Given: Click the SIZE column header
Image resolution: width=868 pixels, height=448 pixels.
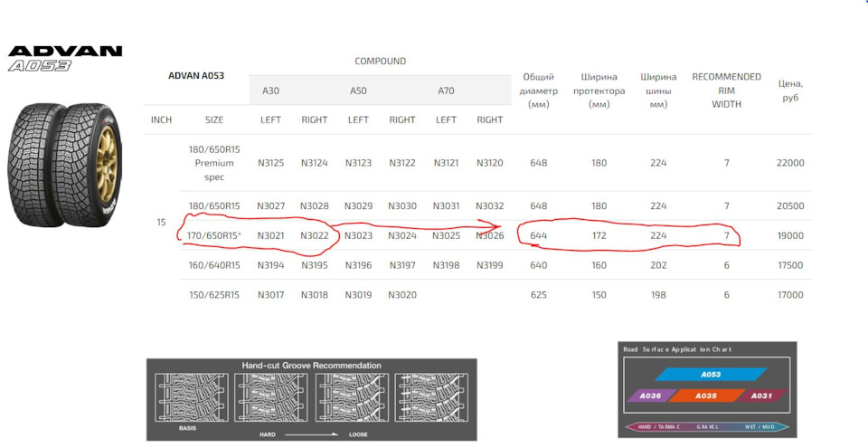Looking at the screenshot, I should click(x=214, y=119).
